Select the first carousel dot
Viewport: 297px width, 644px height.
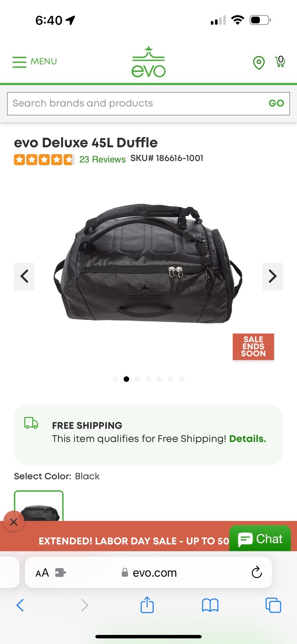pos(115,379)
